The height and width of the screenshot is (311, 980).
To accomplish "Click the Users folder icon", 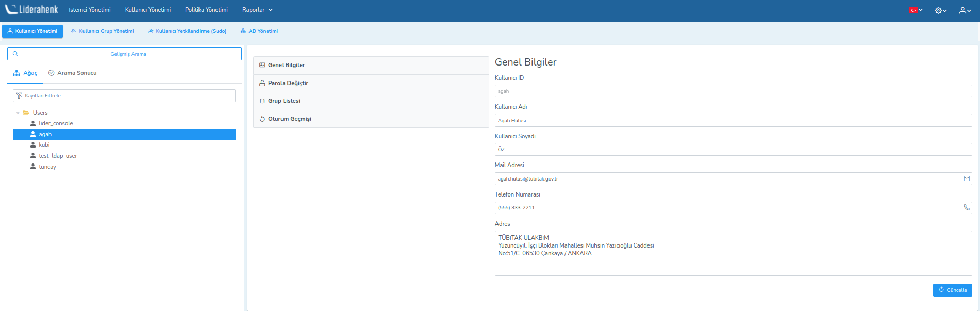I will click(26, 113).
